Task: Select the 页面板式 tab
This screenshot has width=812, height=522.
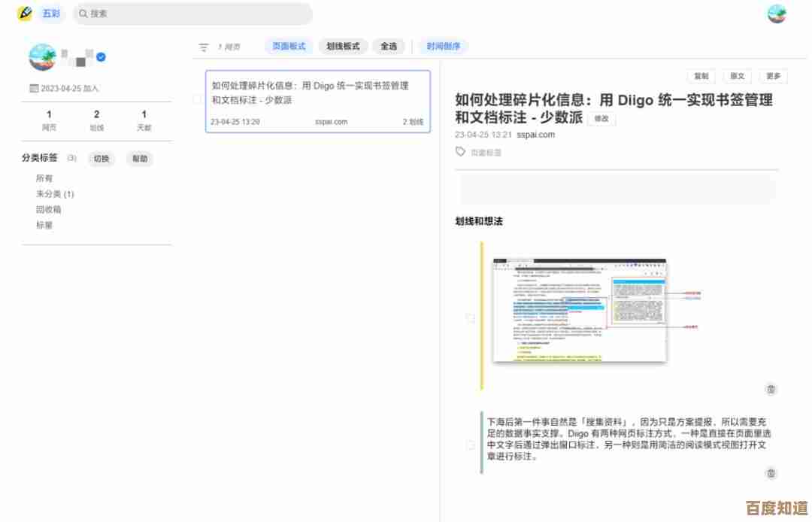Action: pyautogui.click(x=289, y=46)
